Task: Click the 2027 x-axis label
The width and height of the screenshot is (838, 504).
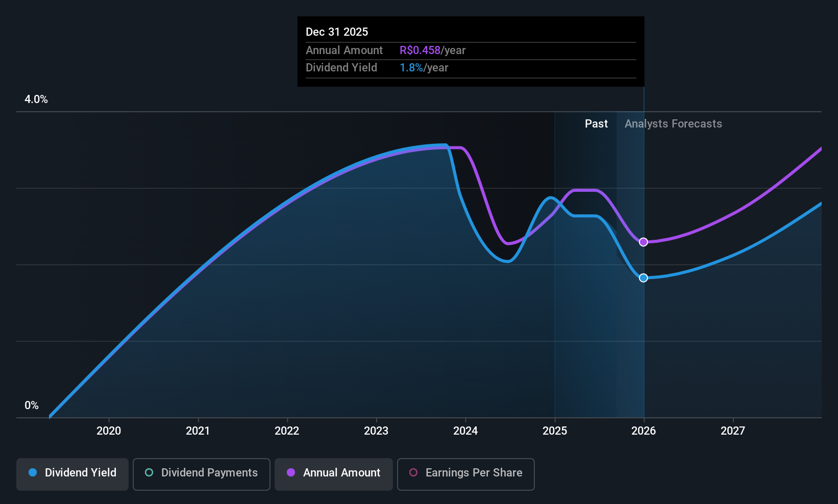Action: (x=733, y=431)
